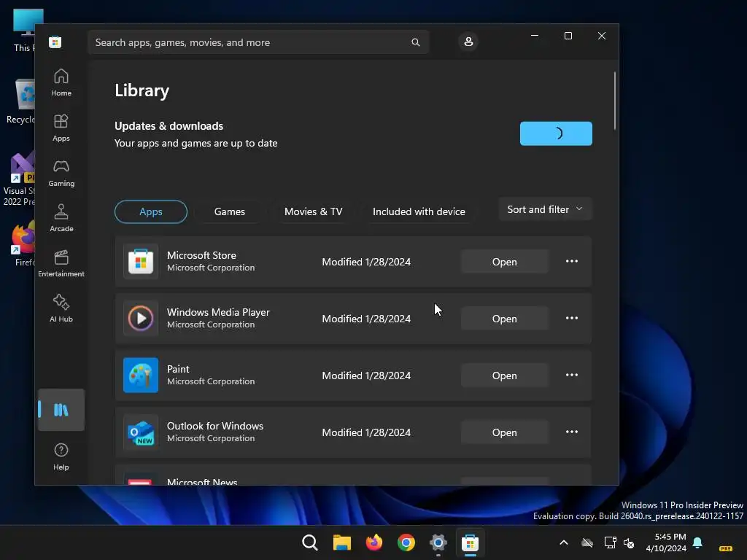Click the Microsoft Store app icon in list
Viewport: 747px width, 560px height.
tap(141, 262)
